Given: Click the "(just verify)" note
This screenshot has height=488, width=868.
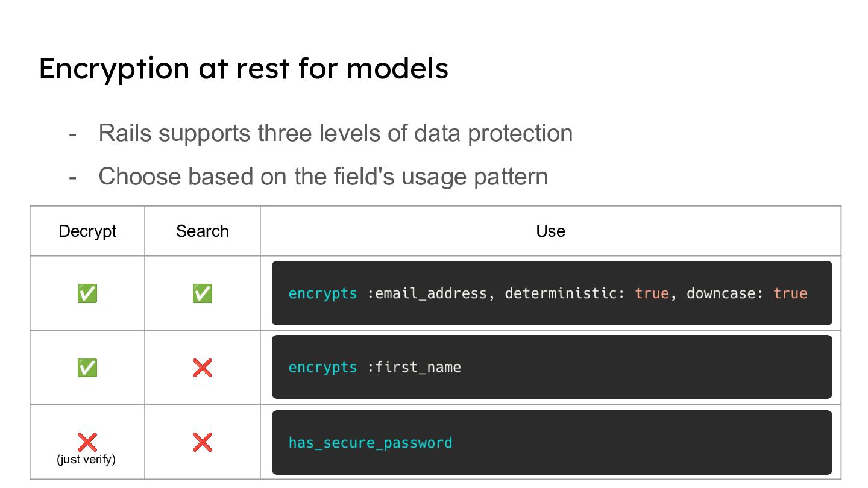Looking at the screenshot, I should click(x=86, y=460).
